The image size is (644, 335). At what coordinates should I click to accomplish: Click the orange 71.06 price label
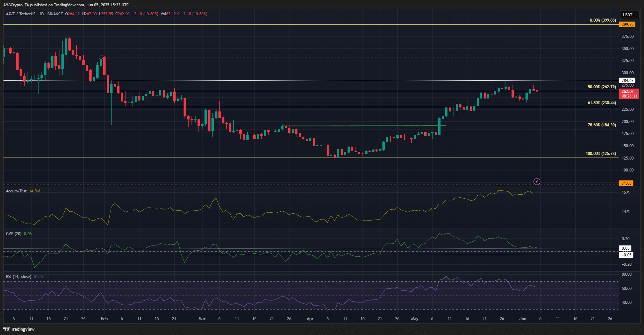pos(626,183)
